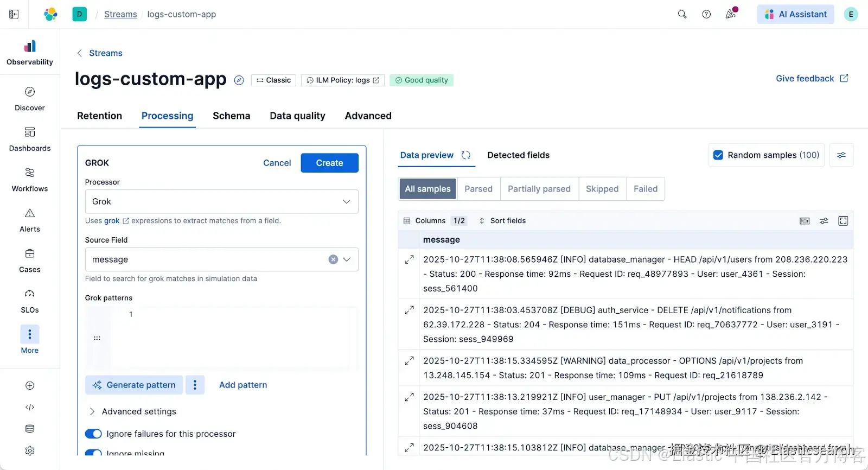Open SLOs gauge icon in sidebar
Viewport: 868px width, 470px height.
coord(30,294)
